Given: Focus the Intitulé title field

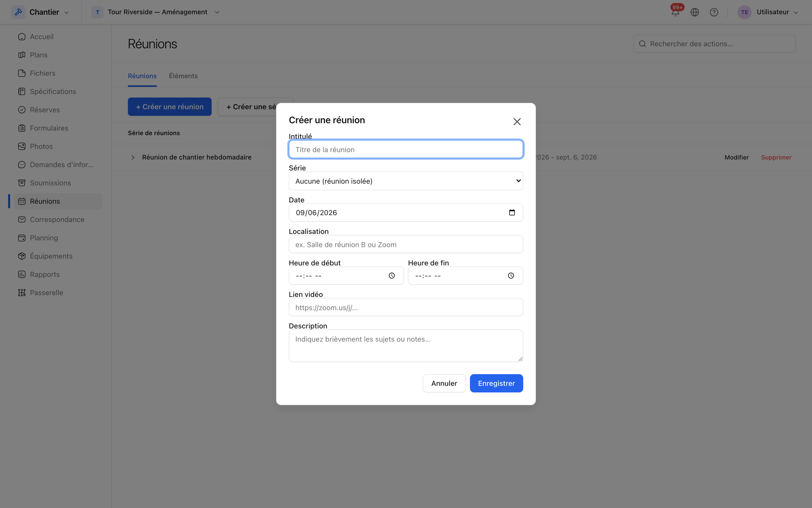Looking at the screenshot, I should click(x=406, y=150).
